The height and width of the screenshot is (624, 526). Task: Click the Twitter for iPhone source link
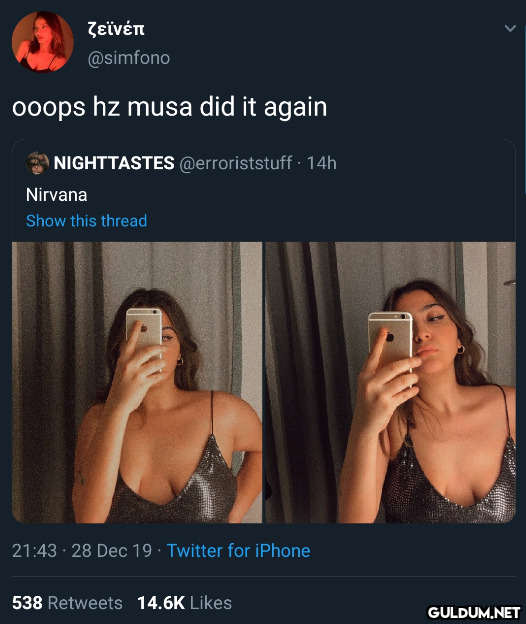tap(238, 551)
